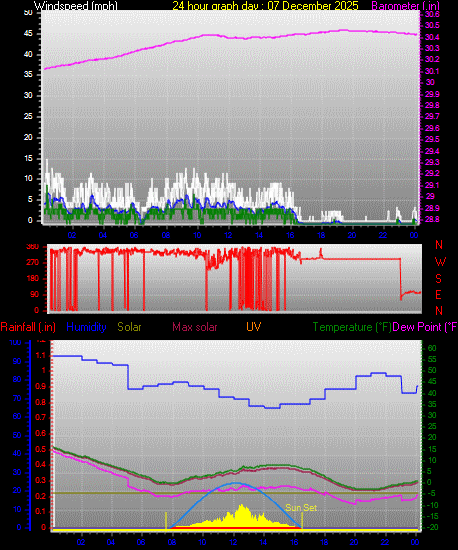The width and height of the screenshot is (458, 550).
Task: Click the "45" windspeed axis value
Action: [28, 34]
